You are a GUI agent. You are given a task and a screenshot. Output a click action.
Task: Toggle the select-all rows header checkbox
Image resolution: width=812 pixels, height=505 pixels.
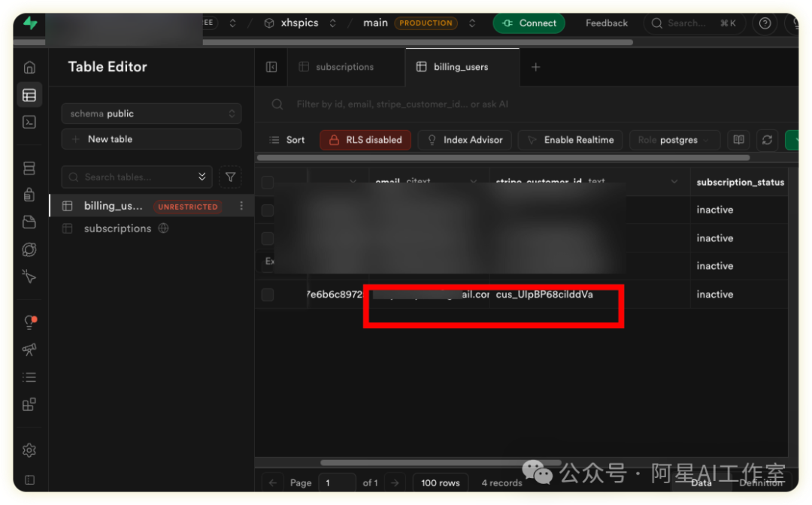pos(268,183)
